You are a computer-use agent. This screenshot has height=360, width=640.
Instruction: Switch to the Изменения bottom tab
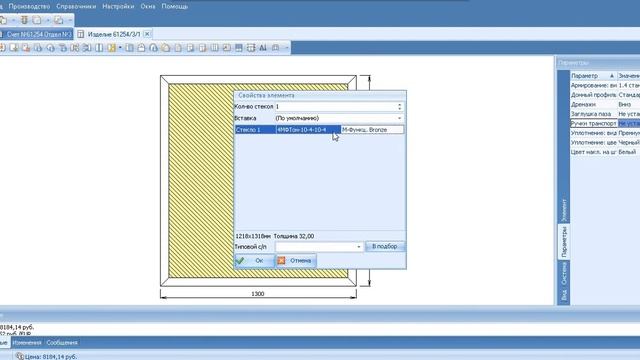click(27, 343)
